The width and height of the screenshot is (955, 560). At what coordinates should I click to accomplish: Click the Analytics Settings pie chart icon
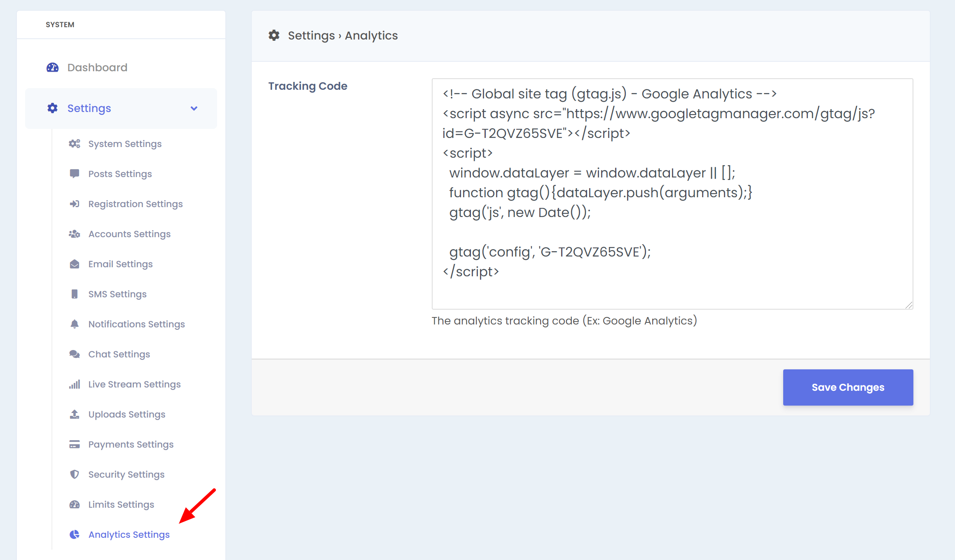click(x=75, y=534)
